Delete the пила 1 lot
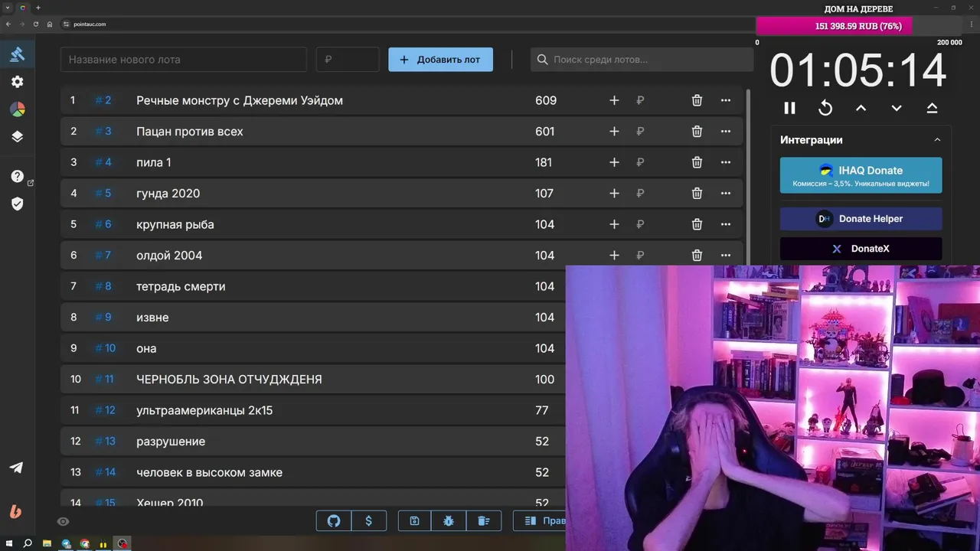This screenshot has height=551, width=980. coord(697,162)
